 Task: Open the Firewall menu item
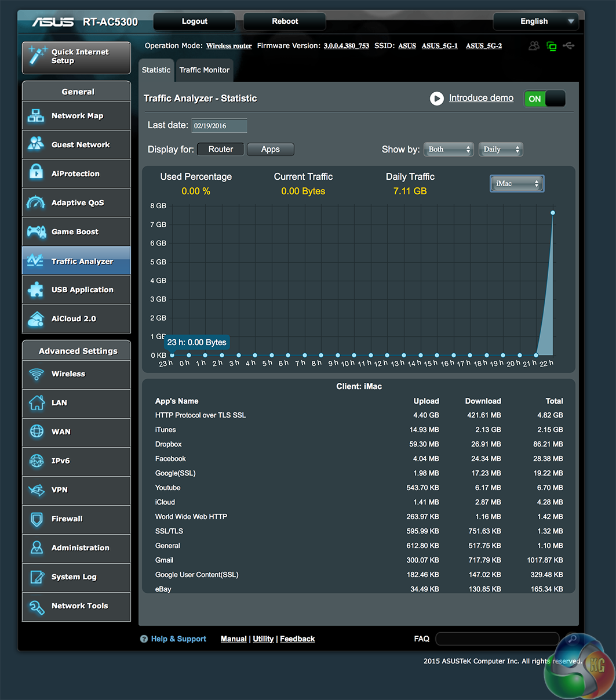tap(76, 519)
